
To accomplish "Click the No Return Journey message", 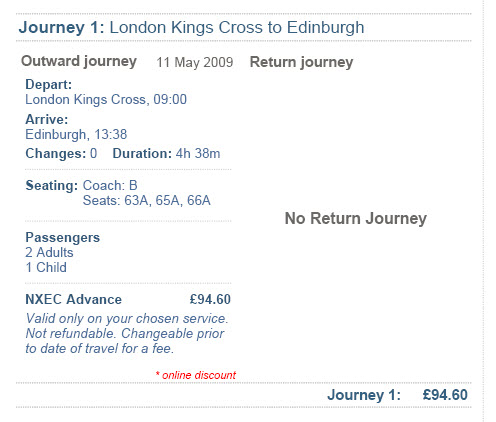I will 356,219.
